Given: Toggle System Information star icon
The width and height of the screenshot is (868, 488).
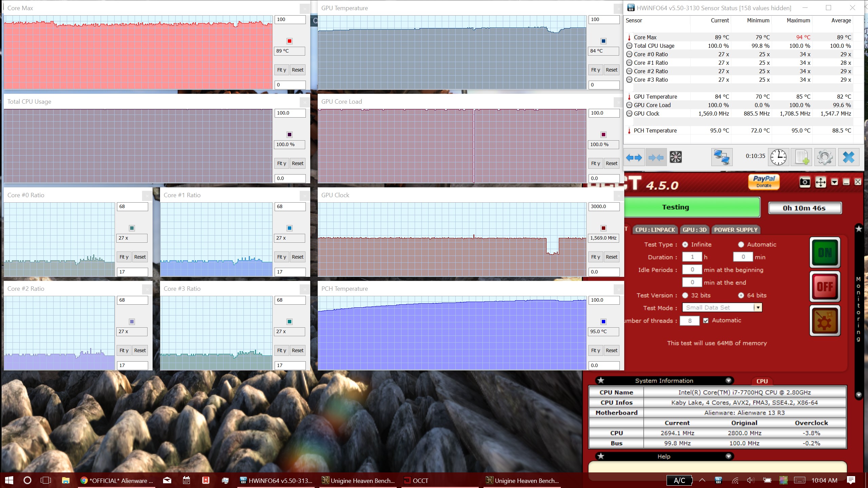Looking at the screenshot, I should 601,380.
